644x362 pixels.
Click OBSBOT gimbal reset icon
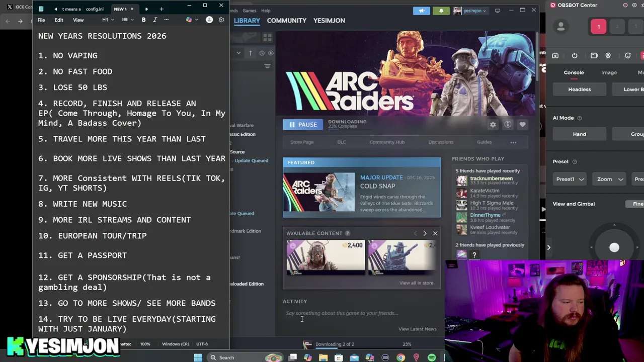point(628,56)
